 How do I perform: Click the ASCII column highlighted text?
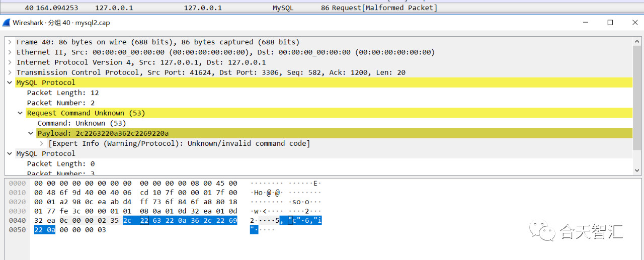pyautogui.click(x=301, y=220)
